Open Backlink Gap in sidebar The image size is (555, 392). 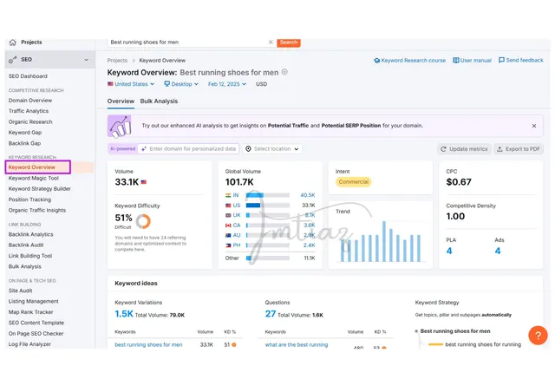click(x=24, y=143)
